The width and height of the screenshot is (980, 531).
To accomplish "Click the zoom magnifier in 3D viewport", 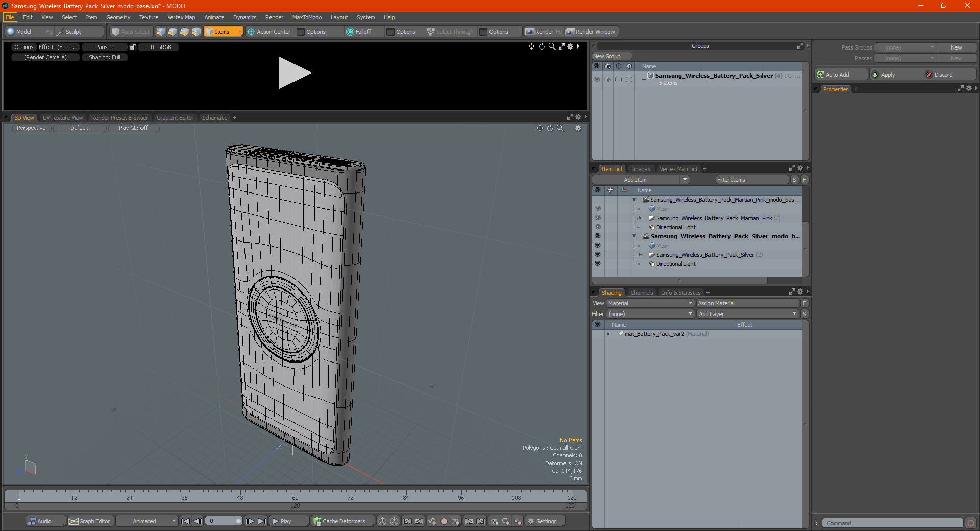I will tap(560, 128).
